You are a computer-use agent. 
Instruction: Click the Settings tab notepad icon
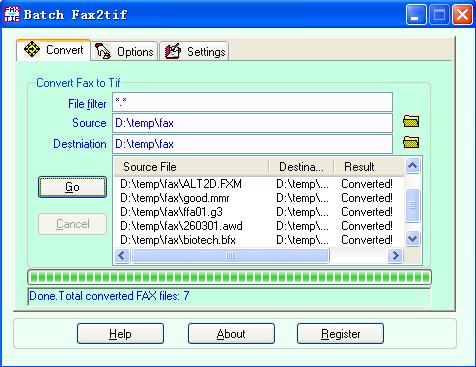point(173,51)
